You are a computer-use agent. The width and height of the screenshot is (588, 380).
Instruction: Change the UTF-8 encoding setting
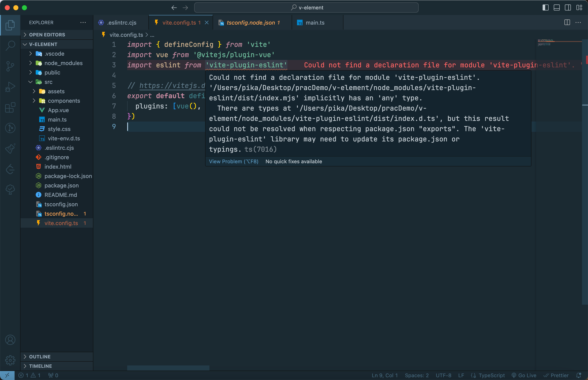(x=443, y=375)
